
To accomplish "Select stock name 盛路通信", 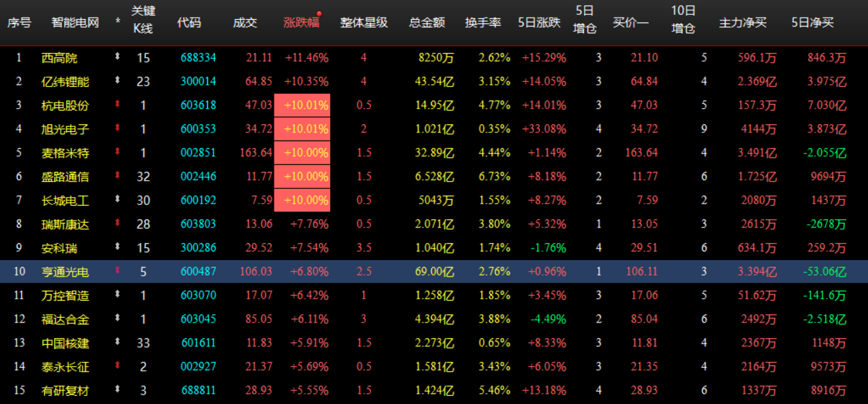I will pos(65,177).
